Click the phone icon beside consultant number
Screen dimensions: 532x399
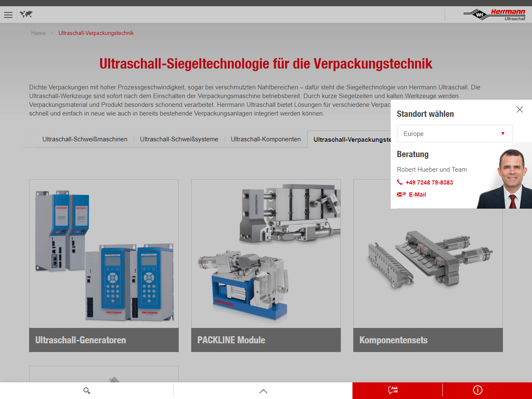point(400,182)
